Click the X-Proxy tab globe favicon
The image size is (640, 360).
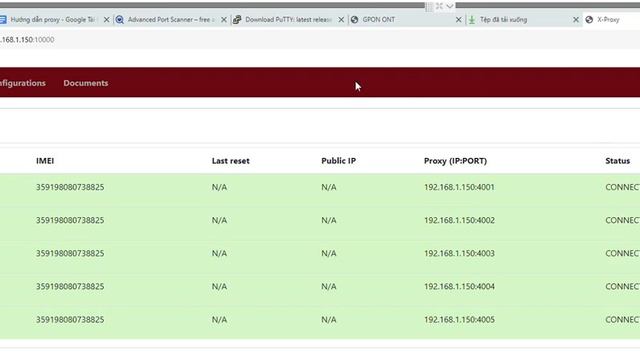[x=589, y=20]
